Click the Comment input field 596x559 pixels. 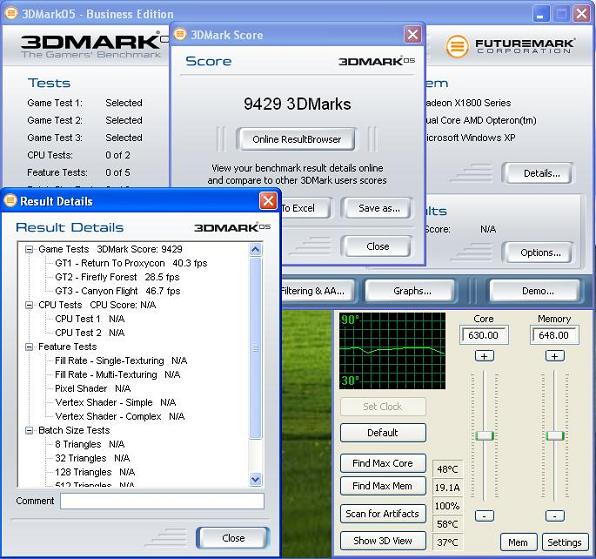pyautogui.click(x=162, y=501)
